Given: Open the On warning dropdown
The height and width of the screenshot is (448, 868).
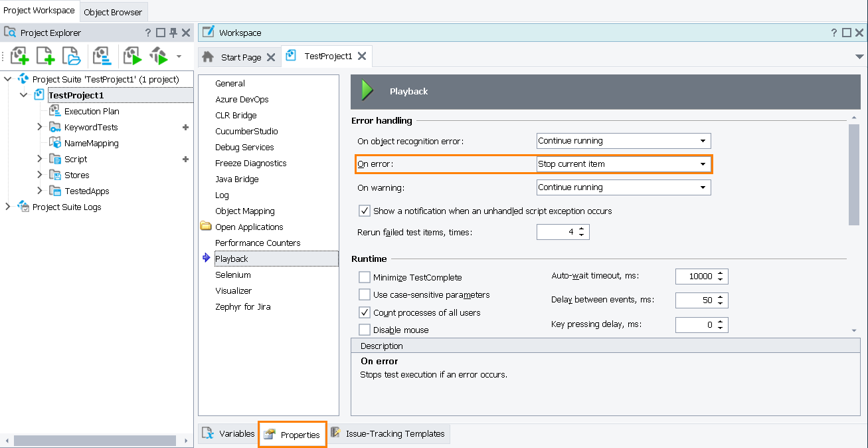Looking at the screenshot, I should (x=703, y=187).
